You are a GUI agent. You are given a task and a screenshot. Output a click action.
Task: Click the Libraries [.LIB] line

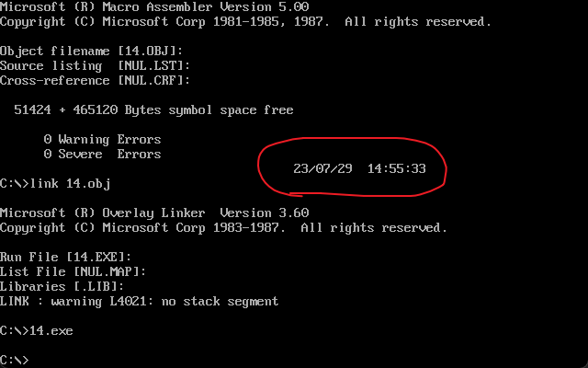click(x=62, y=286)
